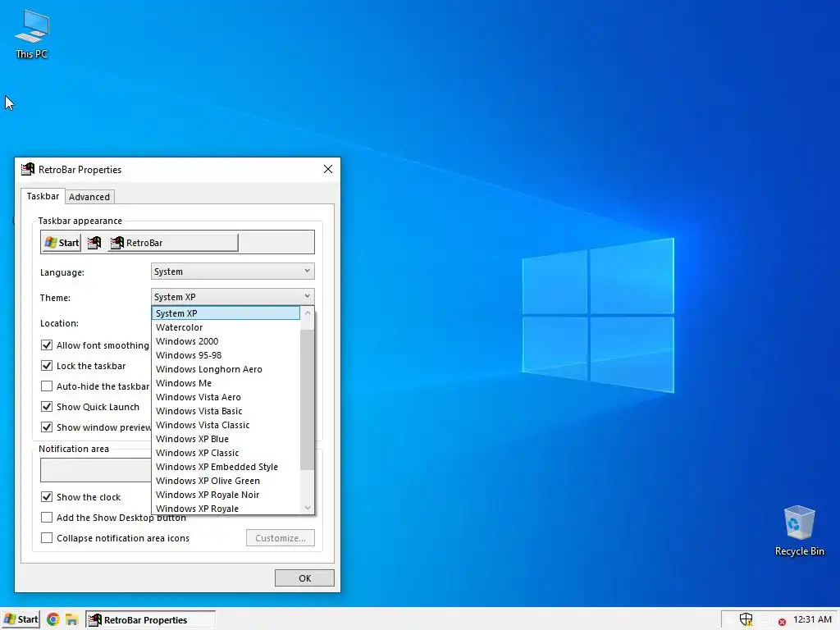The height and width of the screenshot is (630, 840).
Task: Click the theme list scrollbar thumb
Action: [308, 399]
